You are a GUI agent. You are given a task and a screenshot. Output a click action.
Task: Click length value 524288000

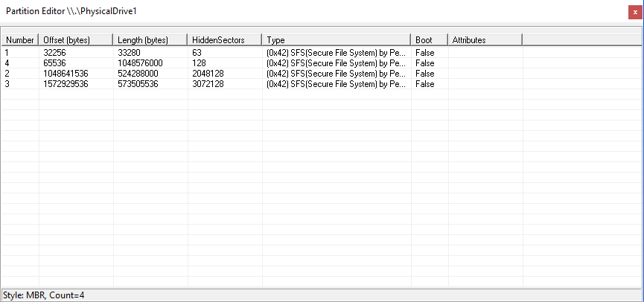(138, 74)
